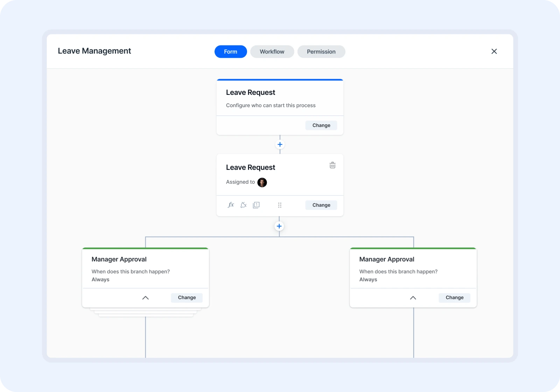The image size is (560, 392).
Task: Collapse the right Manager Approval card
Action: click(413, 298)
